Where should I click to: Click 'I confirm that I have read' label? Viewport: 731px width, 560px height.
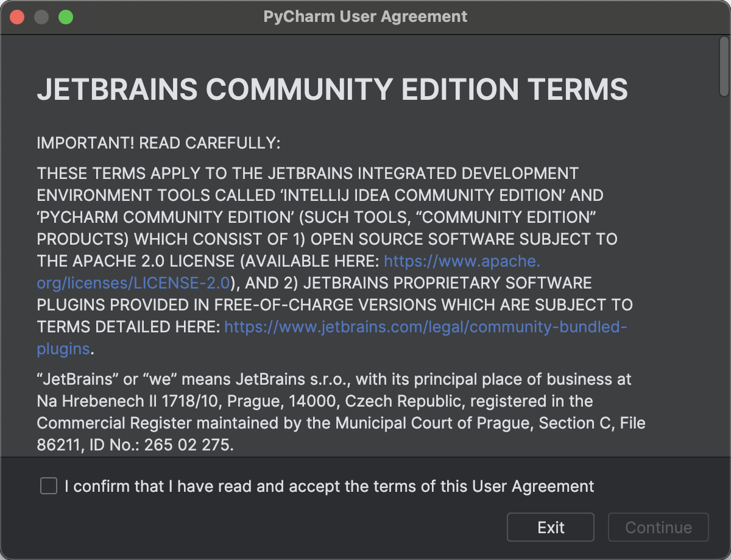329,486
